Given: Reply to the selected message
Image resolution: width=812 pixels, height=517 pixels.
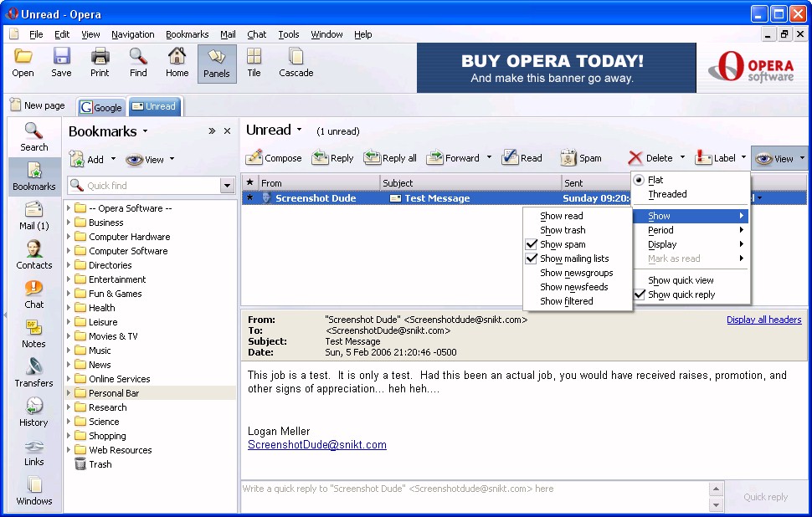Looking at the screenshot, I should pos(332,158).
